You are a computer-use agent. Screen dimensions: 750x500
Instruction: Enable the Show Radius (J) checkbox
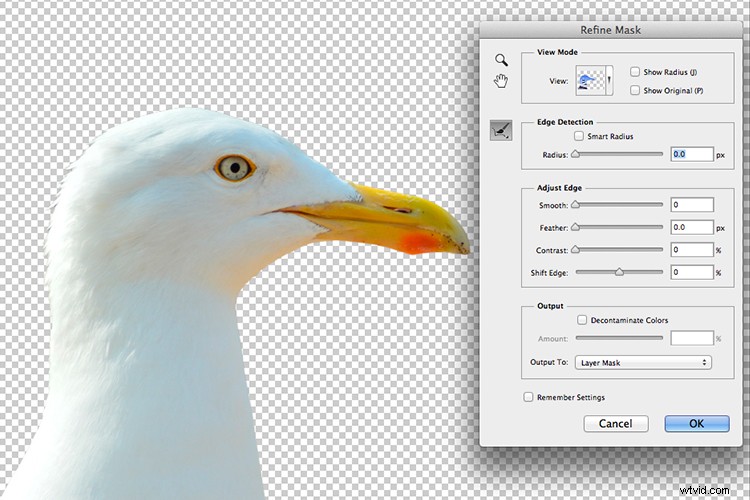(x=635, y=72)
